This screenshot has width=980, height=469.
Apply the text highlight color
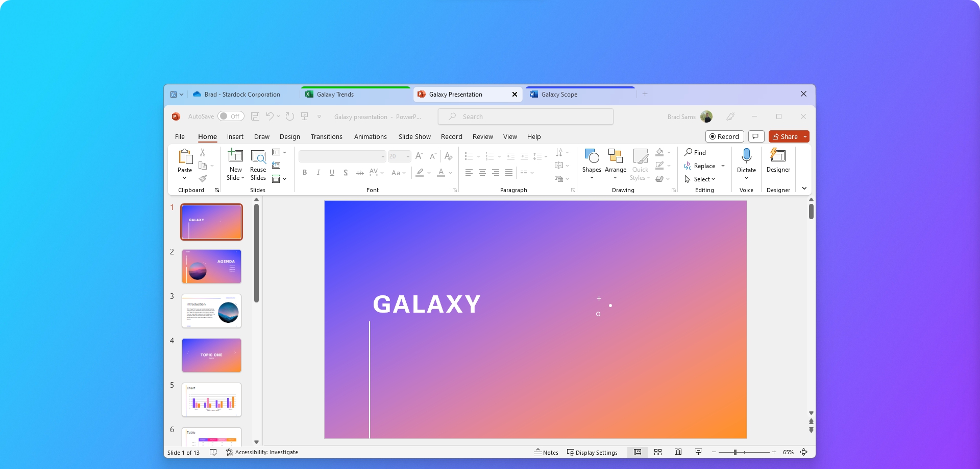tap(420, 173)
